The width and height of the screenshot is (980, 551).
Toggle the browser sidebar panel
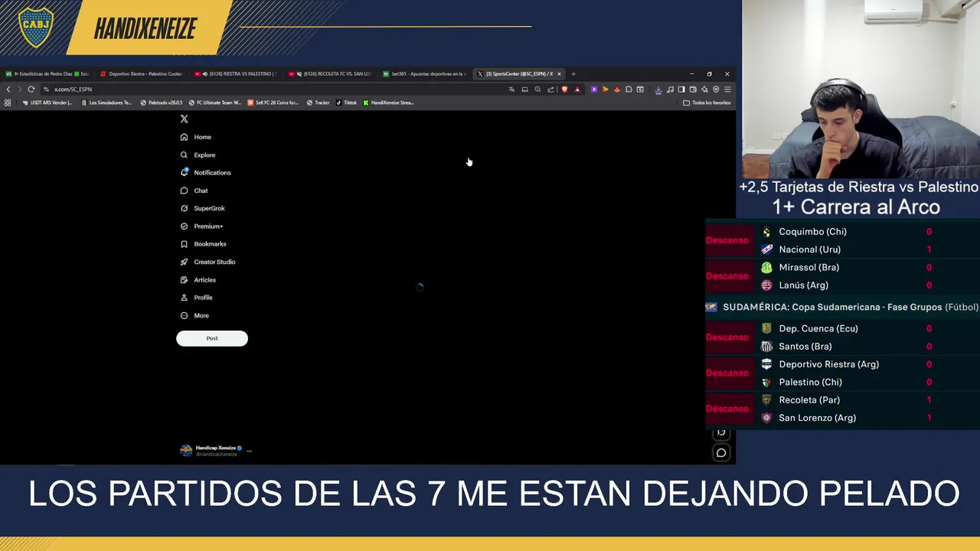tap(681, 90)
